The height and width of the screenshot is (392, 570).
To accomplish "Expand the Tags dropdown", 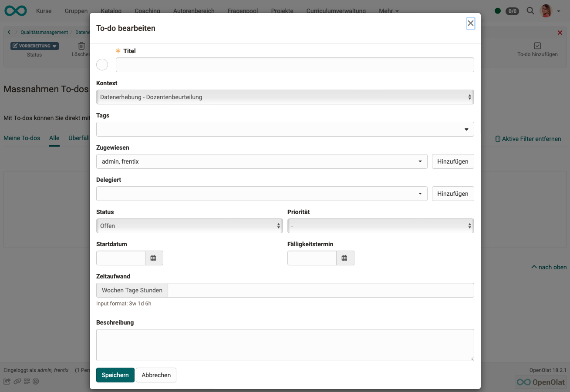I will pyautogui.click(x=285, y=129).
